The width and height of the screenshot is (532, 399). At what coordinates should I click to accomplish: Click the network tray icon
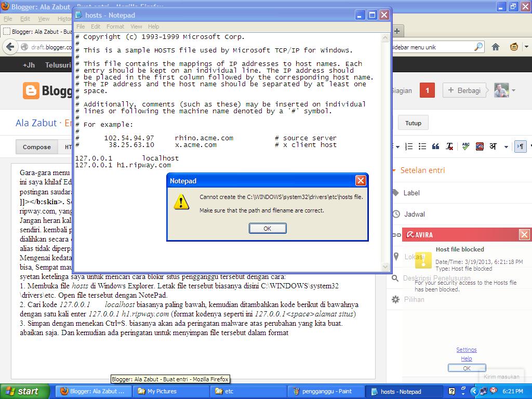tap(484, 391)
